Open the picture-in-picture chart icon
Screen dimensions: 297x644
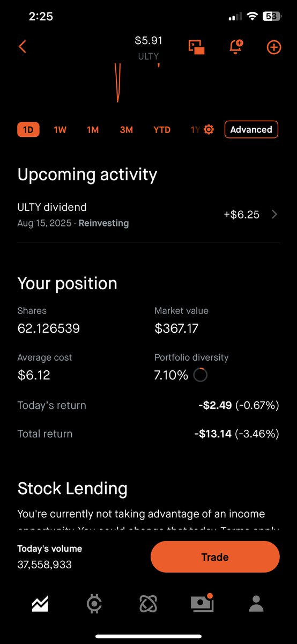coord(196,47)
